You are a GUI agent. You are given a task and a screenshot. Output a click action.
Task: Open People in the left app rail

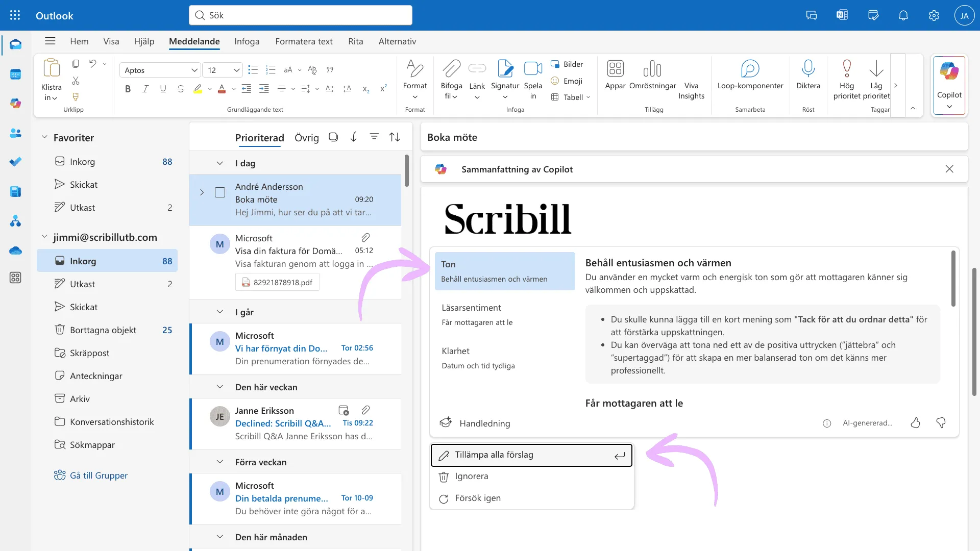pos(15,133)
